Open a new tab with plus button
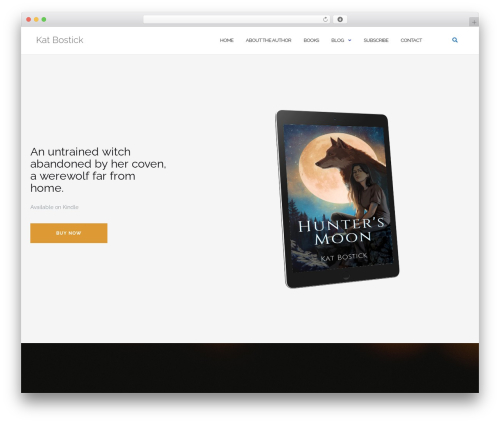The height and width of the screenshot is (423, 500). [474, 22]
